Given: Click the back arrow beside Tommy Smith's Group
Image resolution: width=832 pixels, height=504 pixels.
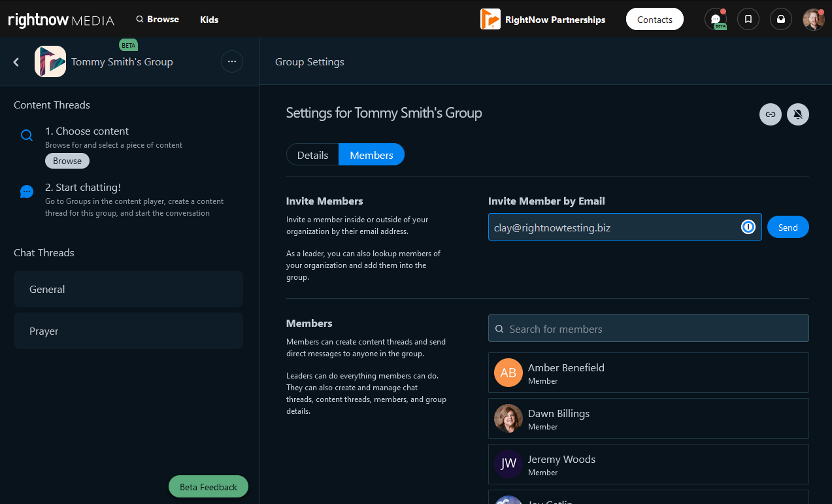Looking at the screenshot, I should (16, 61).
